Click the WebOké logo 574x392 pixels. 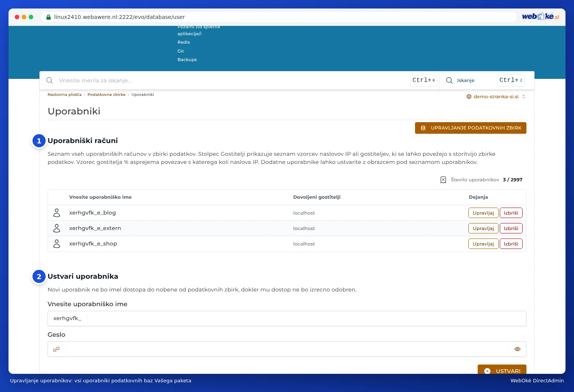(540, 17)
